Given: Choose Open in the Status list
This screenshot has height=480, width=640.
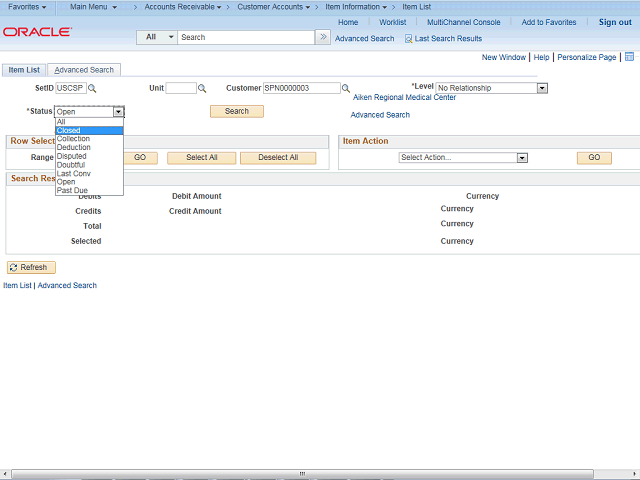Looking at the screenshot, I should pos(89,182).
